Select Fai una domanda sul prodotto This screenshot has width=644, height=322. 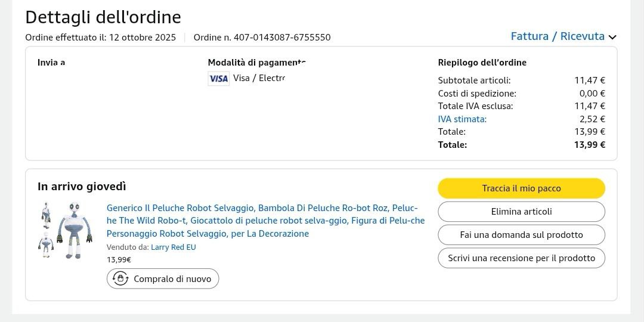[521, 235]
